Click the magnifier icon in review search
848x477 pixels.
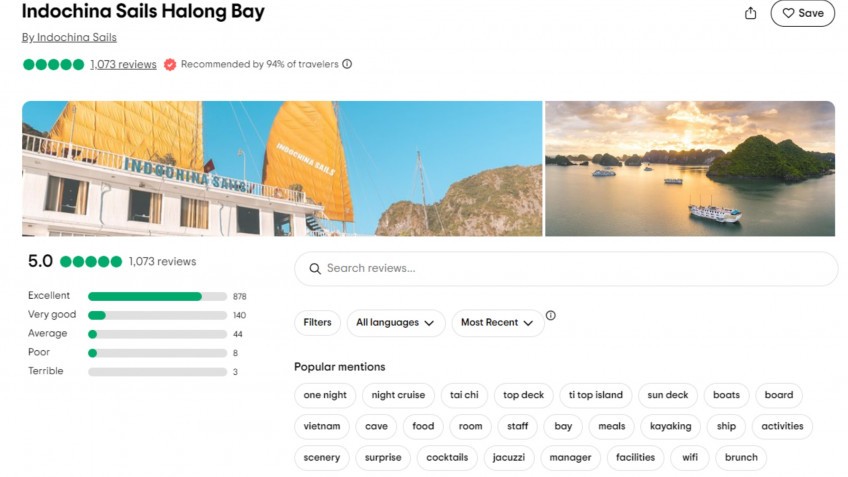[x=315, y=269]
